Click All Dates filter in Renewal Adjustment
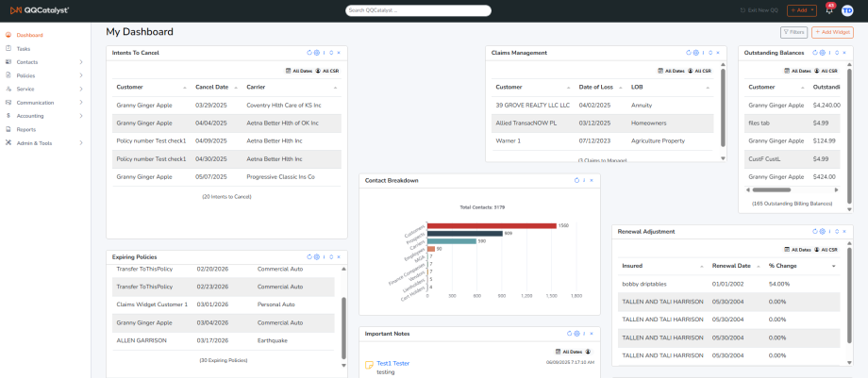 [797, 250]
